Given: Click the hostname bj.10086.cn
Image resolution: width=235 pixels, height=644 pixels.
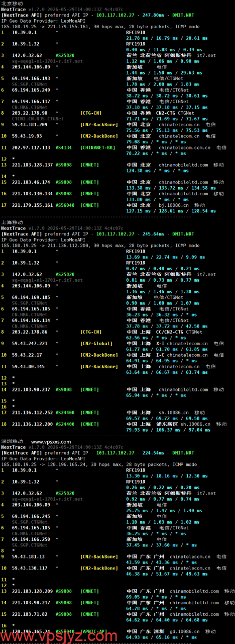Looking at the screenshot, I should pos(173,205).
